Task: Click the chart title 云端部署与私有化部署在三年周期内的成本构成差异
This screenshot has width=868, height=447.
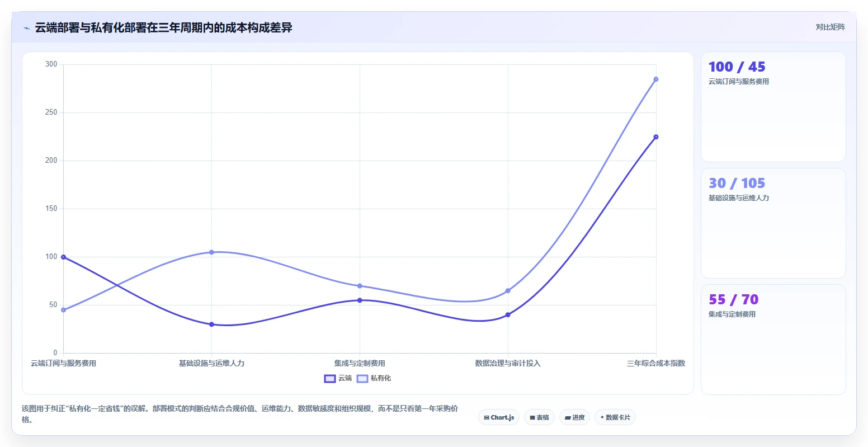Action: pos(164,28)
